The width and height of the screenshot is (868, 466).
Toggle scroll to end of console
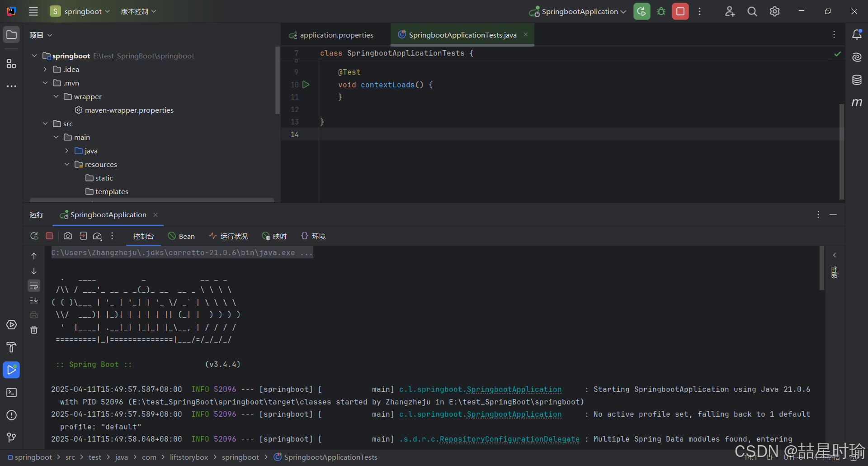point(34,300)
